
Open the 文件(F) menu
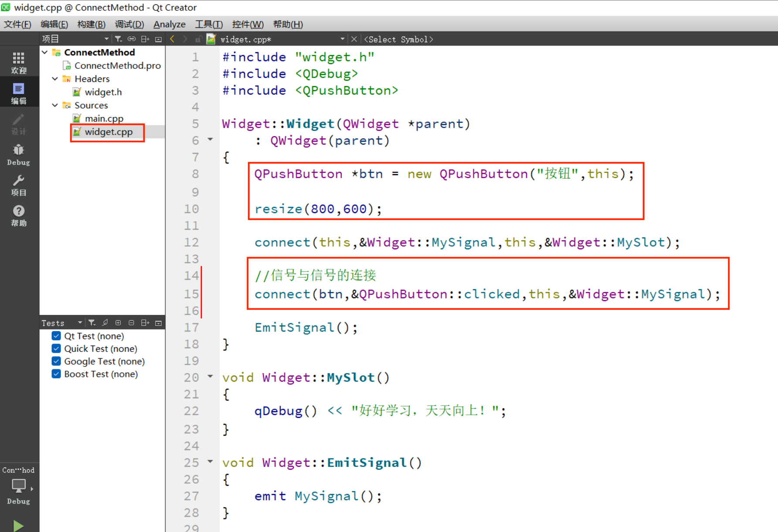[17, 24]
